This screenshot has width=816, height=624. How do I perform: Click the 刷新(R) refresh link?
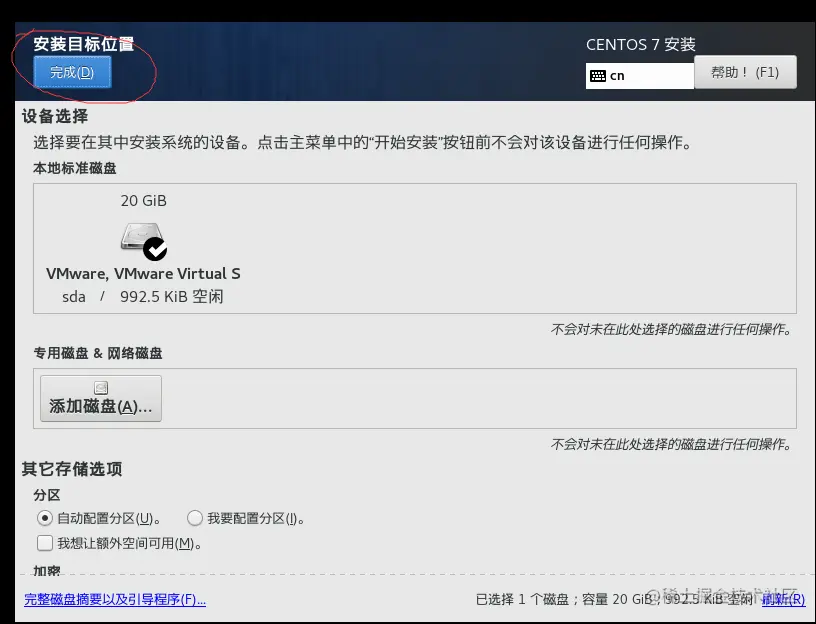click(x=783, y=600)
